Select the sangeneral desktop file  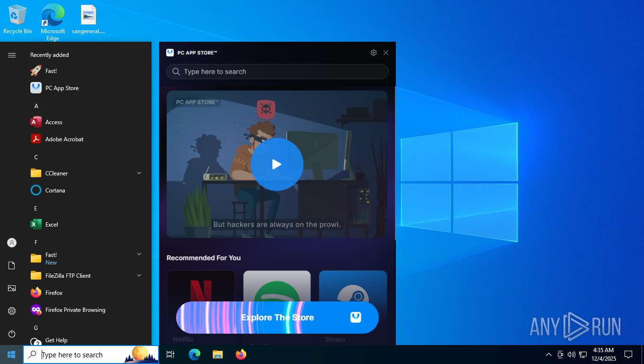pyautogui.click(x=89, y=20)
